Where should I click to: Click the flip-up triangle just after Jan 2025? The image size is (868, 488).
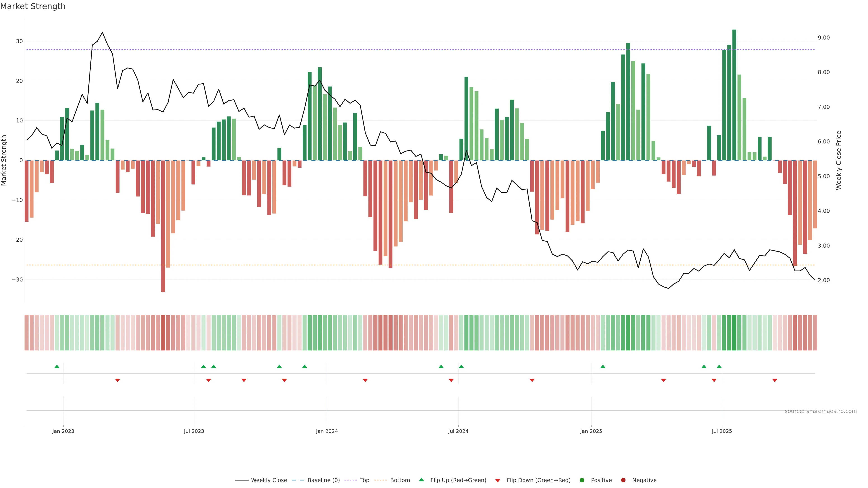point(603,366)
